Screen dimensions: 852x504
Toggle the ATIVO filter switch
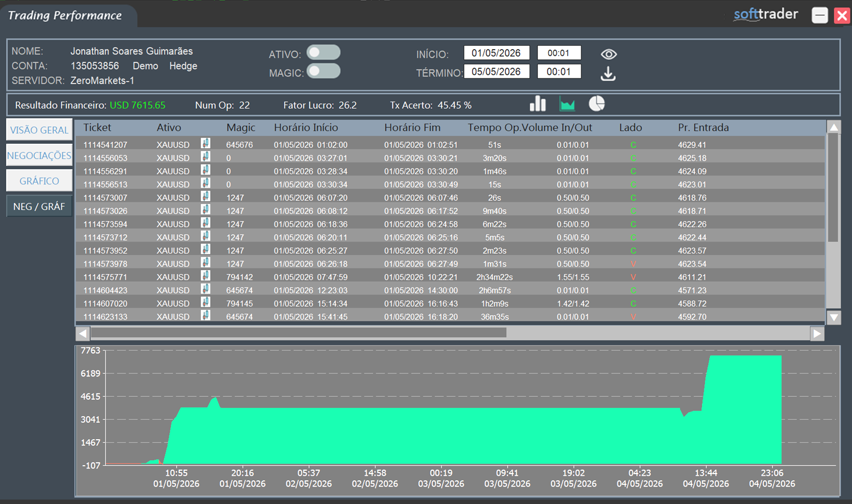tap(324, 52)
